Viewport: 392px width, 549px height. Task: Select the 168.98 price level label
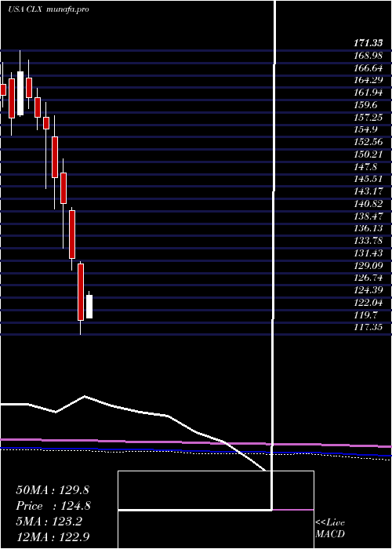(368, 56)
